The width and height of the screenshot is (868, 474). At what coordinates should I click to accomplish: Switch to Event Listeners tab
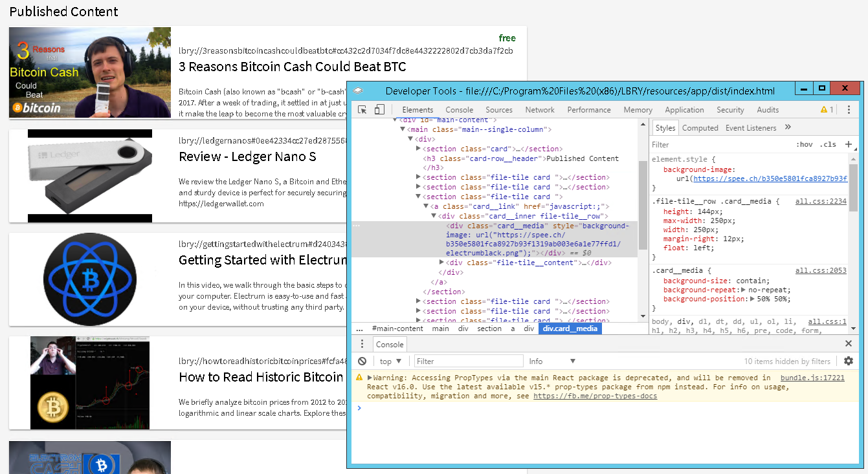coord(751,128)
